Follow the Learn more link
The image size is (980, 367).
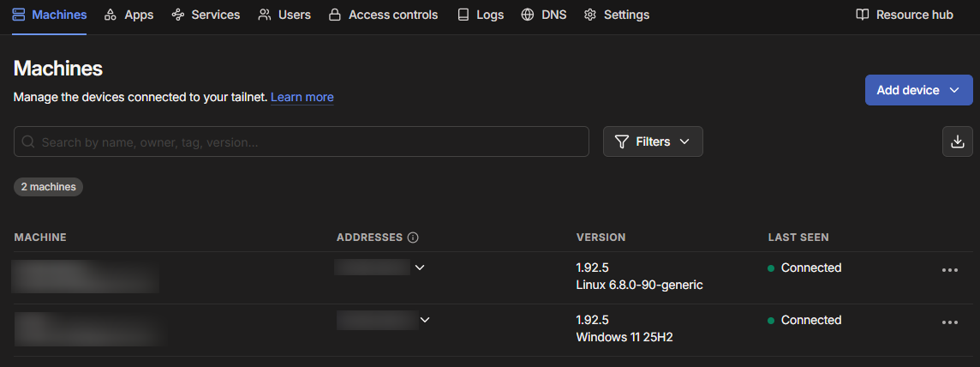pos(302,97)
